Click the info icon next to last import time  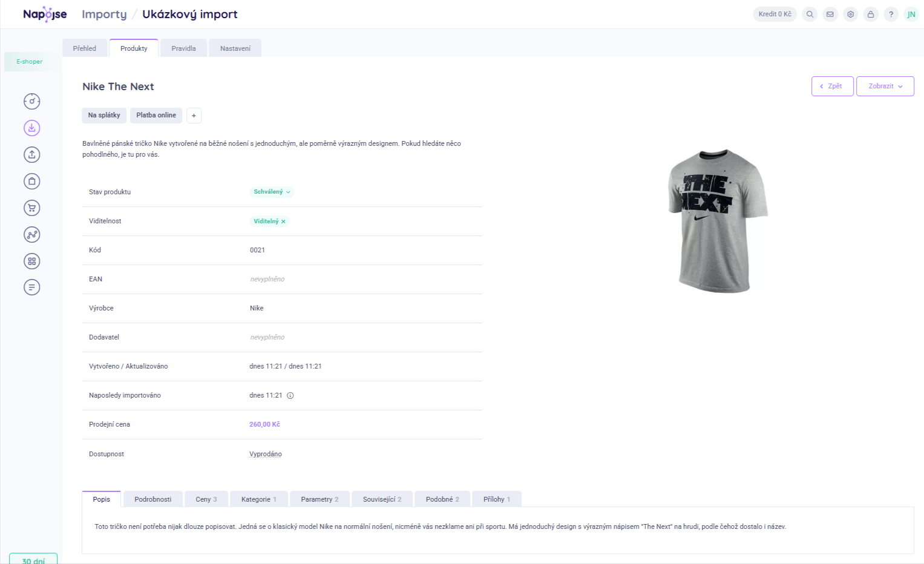[290, 396]
